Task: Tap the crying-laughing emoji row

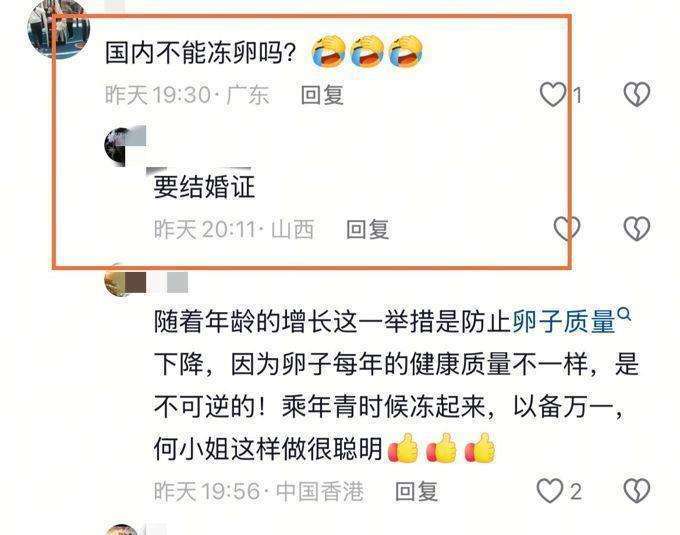Action: click(368, 52)
